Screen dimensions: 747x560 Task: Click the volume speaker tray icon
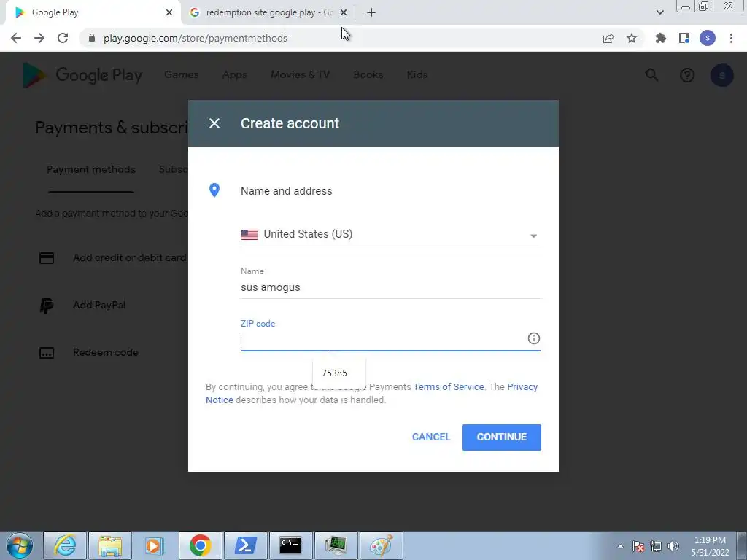point(673,546)
